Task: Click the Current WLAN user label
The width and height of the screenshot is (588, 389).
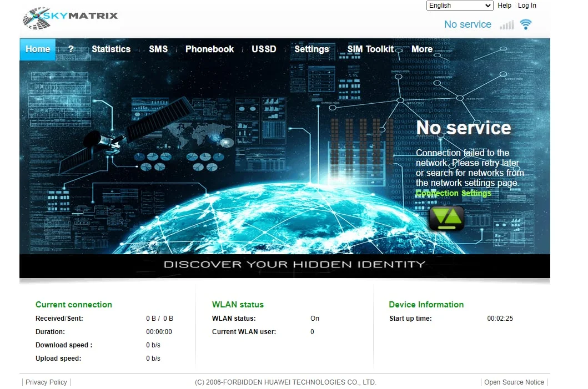Action: pyautogui.click(x=244, y=332)
